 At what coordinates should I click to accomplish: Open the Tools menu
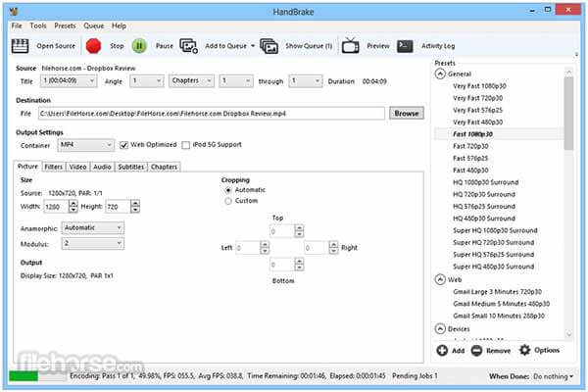[38, 25]
